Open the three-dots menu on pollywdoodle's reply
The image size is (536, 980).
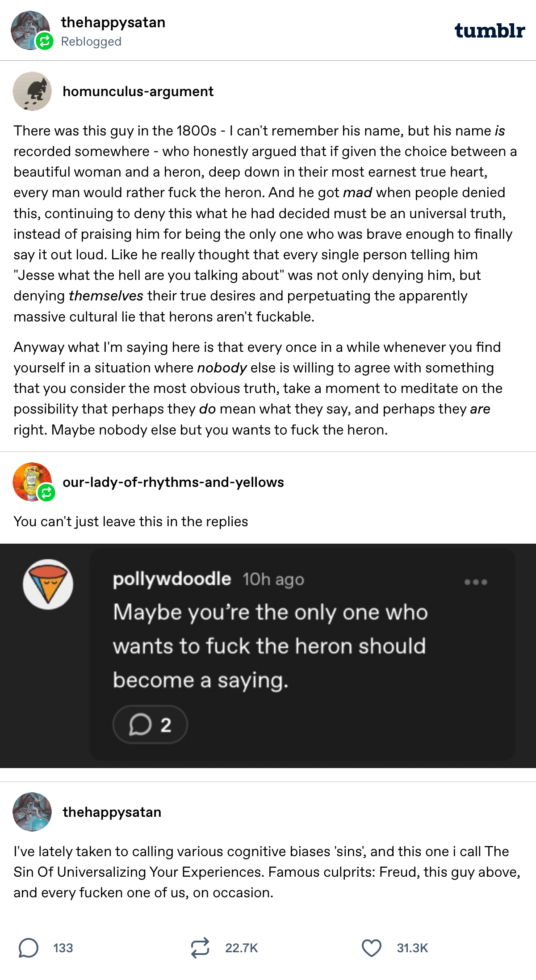pyautogui.click(x=475, y=582)
